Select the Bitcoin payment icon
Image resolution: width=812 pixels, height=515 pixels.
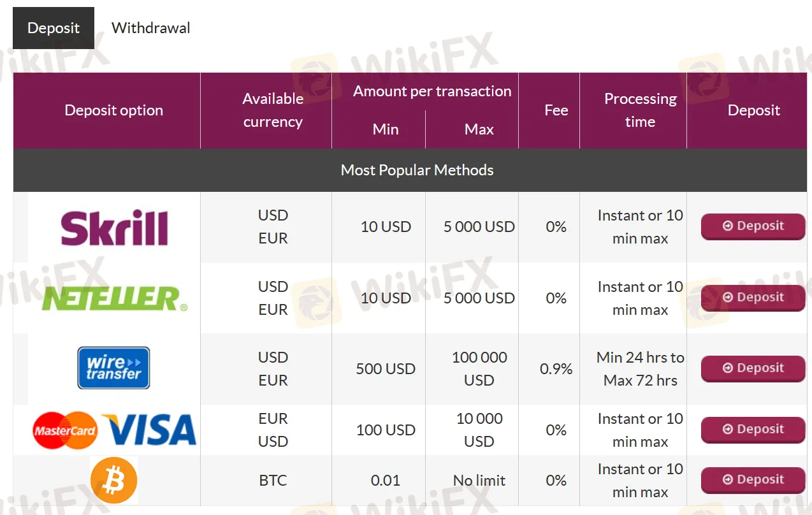(113, 480)
